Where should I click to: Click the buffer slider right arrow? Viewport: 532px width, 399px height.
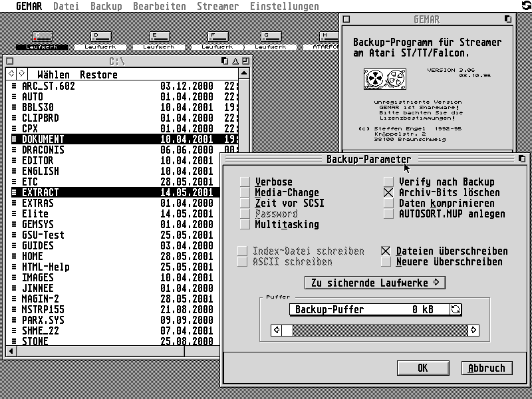tap(473, 330)
